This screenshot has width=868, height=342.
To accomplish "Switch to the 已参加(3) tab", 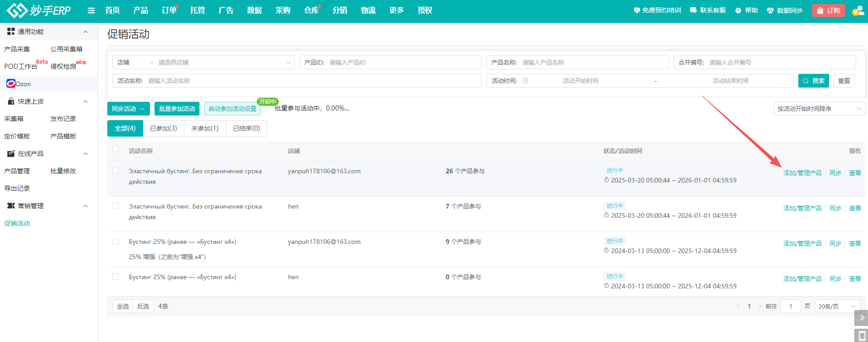I will point(163,128).
